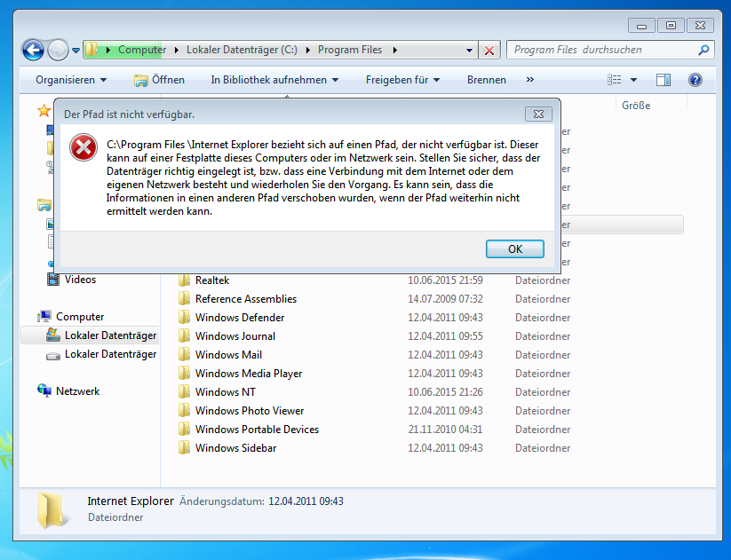Expand arrow after Computer breadcrumb
Image resolution: width=731 pixels, height=560 pixels.
point(177,50)
